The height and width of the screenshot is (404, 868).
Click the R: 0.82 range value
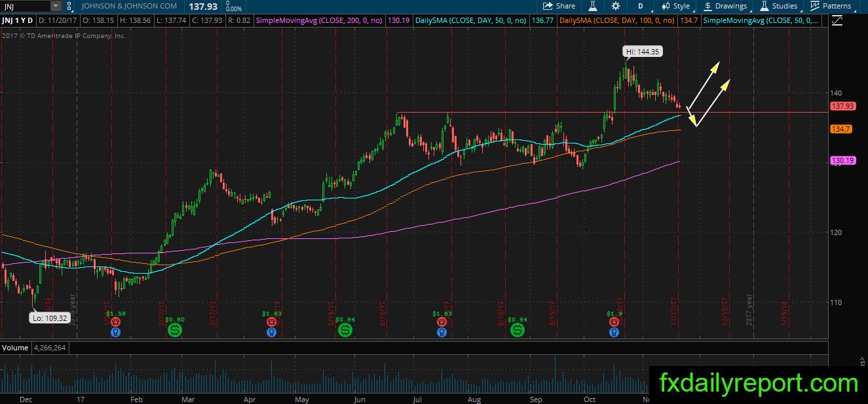[238, 21]
